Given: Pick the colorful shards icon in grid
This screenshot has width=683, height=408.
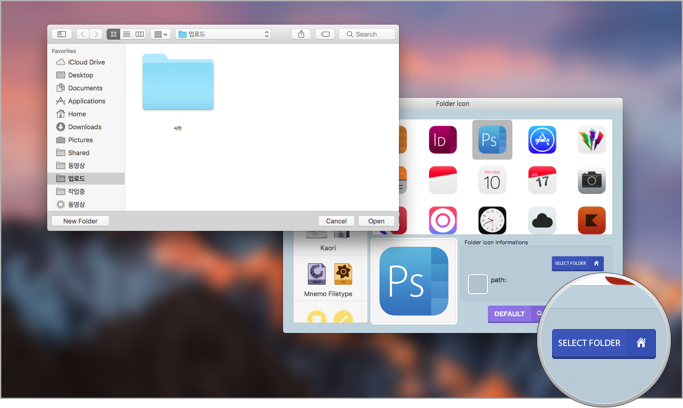Looking at the screenshot, I should (592, 140).
